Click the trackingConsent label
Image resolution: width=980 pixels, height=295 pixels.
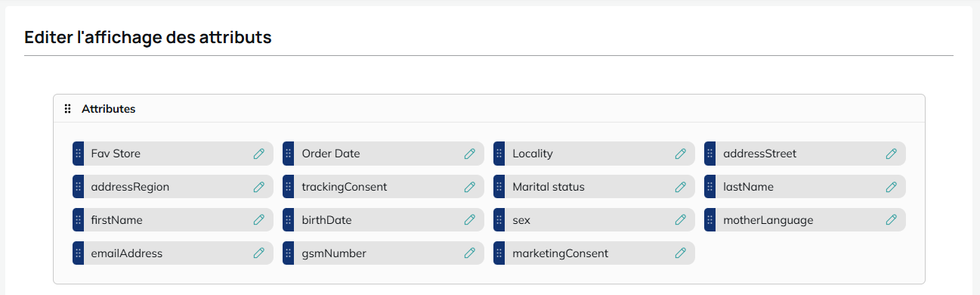(345, 187)
